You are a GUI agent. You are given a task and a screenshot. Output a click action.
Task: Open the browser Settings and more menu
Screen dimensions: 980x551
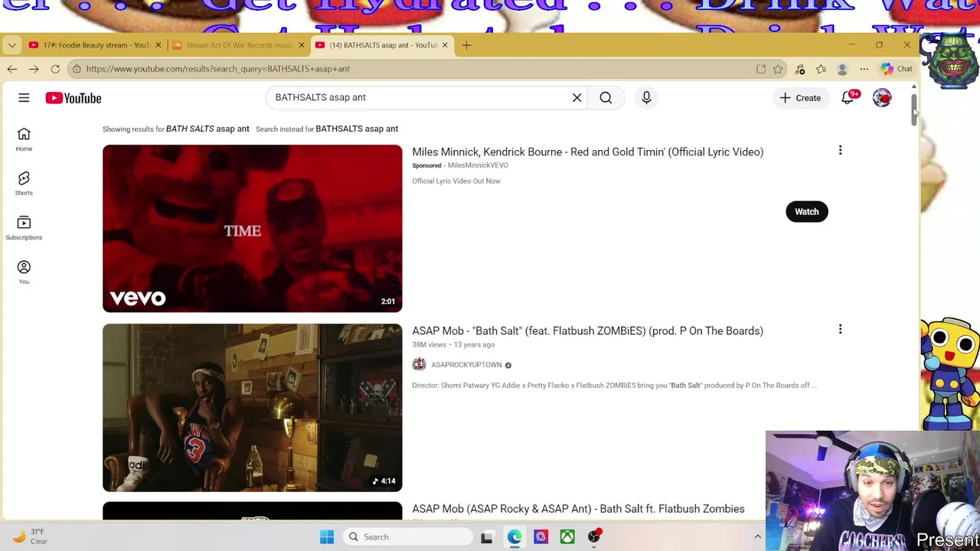(864, 69)
